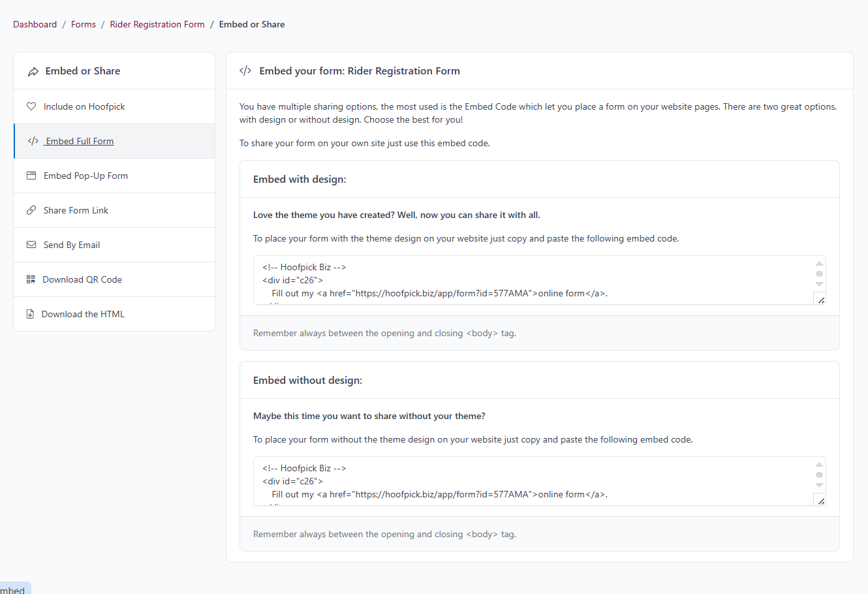Viewport: 868px width, 594px height.
Task: Click the Embed with design heading
Action: click(x=300, y=179)
